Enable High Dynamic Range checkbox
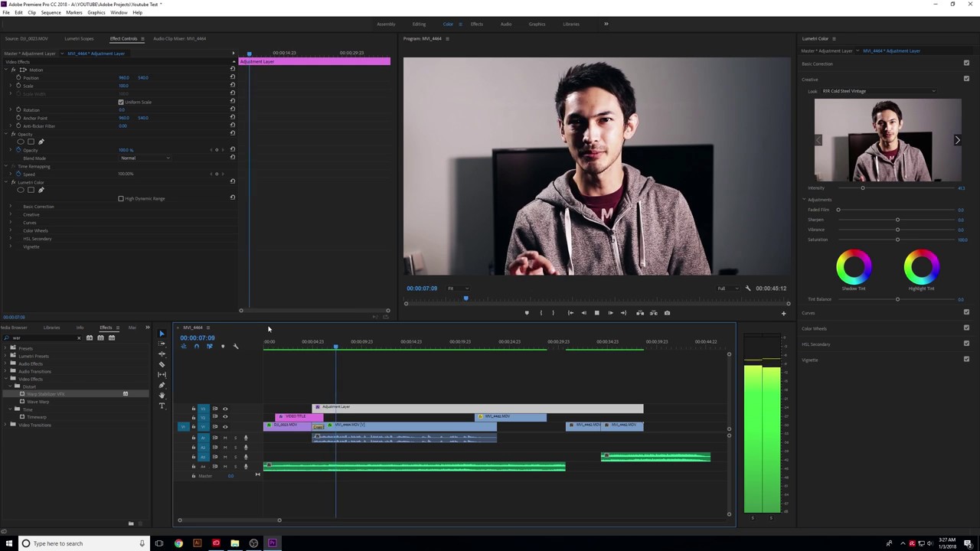 pyautogui.click(x=121, y=198)
